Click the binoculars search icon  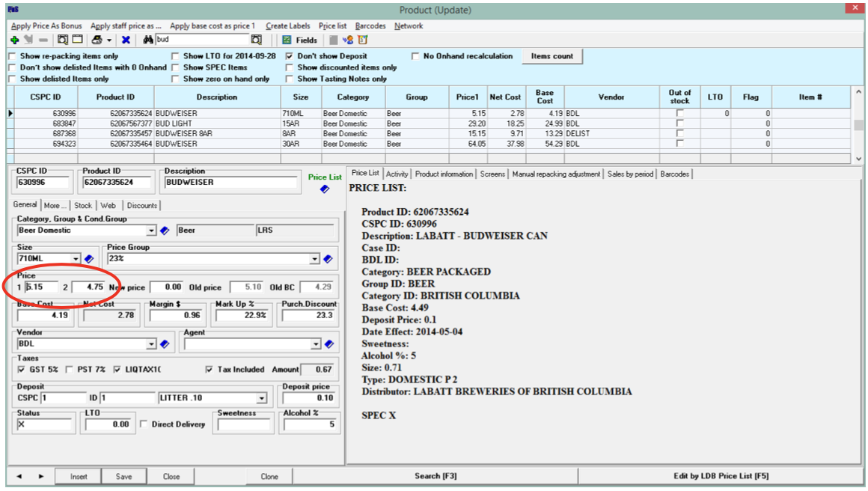148,40
